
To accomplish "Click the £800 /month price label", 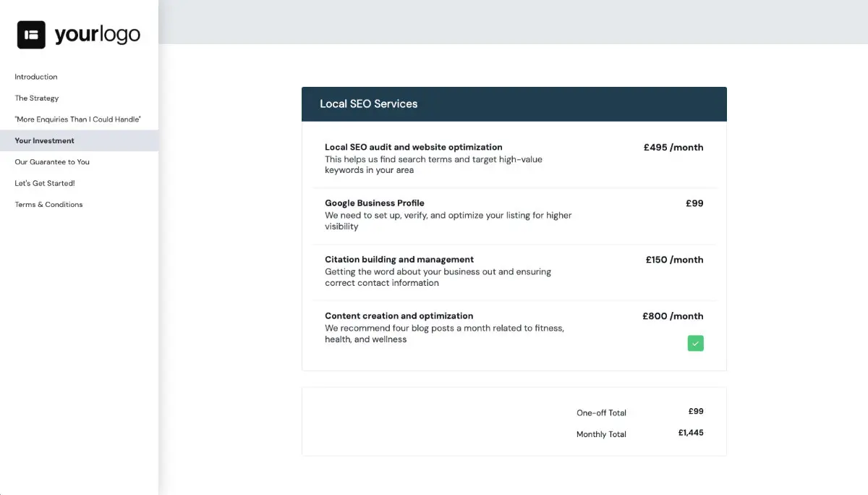I will tap(673, 316).
